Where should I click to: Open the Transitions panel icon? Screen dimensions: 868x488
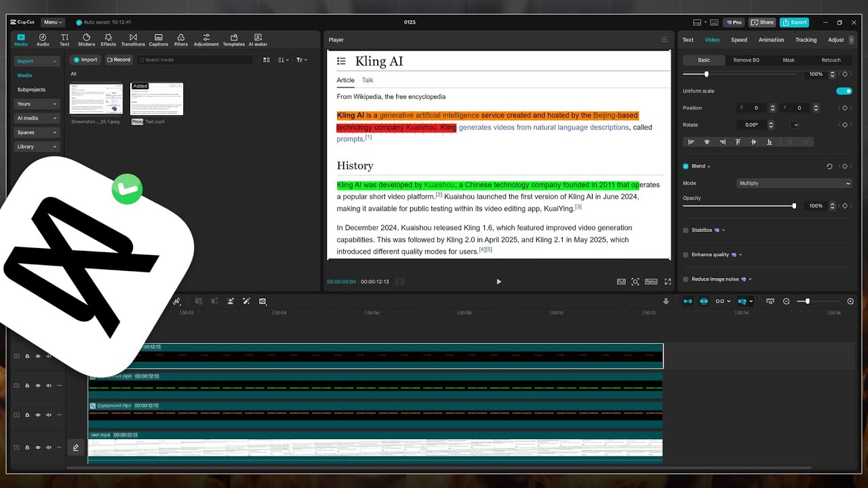point(133,40)
